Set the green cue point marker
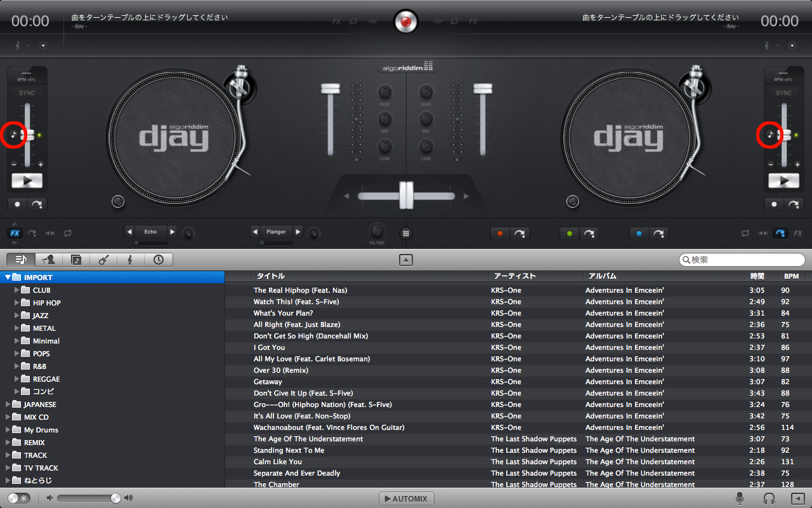 (x=570, y=234)
